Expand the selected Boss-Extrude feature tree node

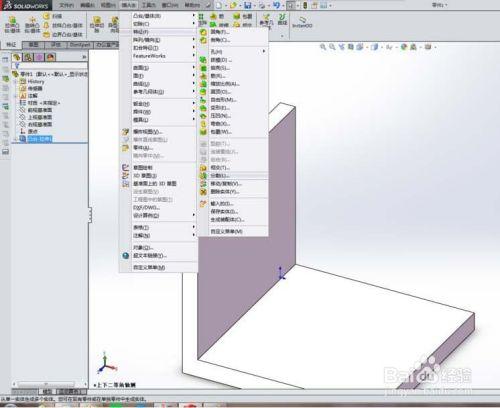[15, 139]
